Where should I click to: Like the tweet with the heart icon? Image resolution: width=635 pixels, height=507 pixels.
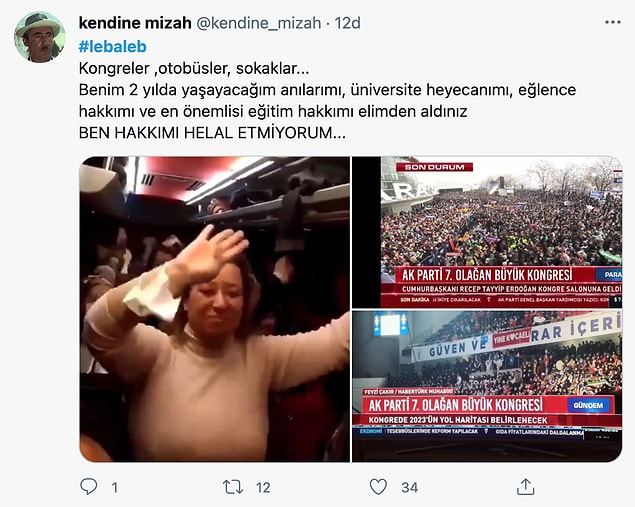coord(378,487)
